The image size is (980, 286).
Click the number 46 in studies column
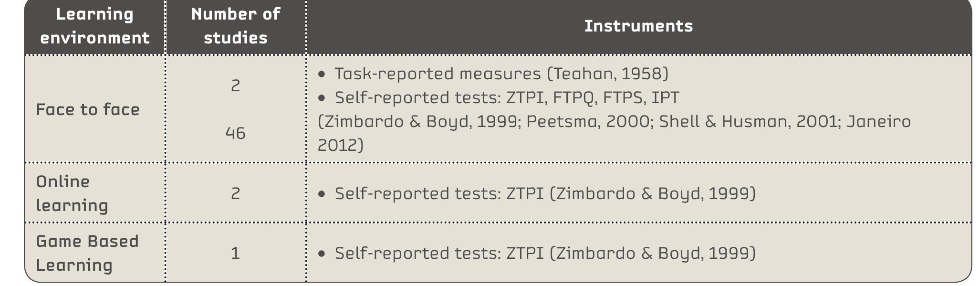[x=236, y=133]
